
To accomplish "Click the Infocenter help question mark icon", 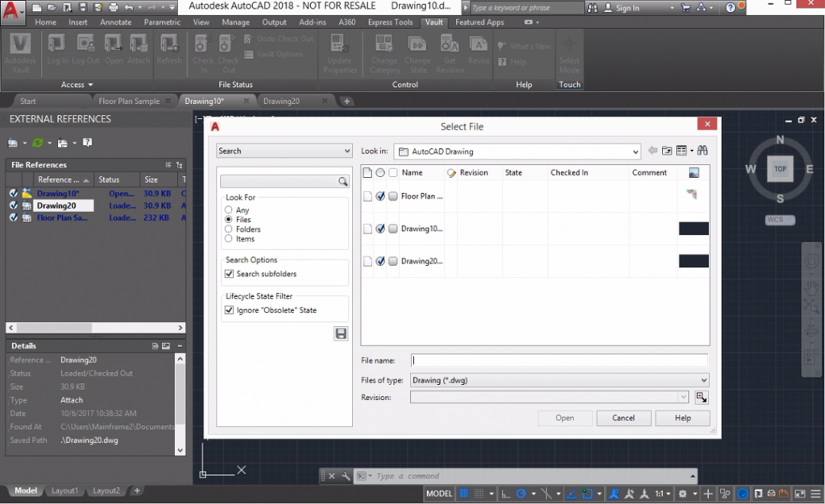I will (x=730, y=7).
